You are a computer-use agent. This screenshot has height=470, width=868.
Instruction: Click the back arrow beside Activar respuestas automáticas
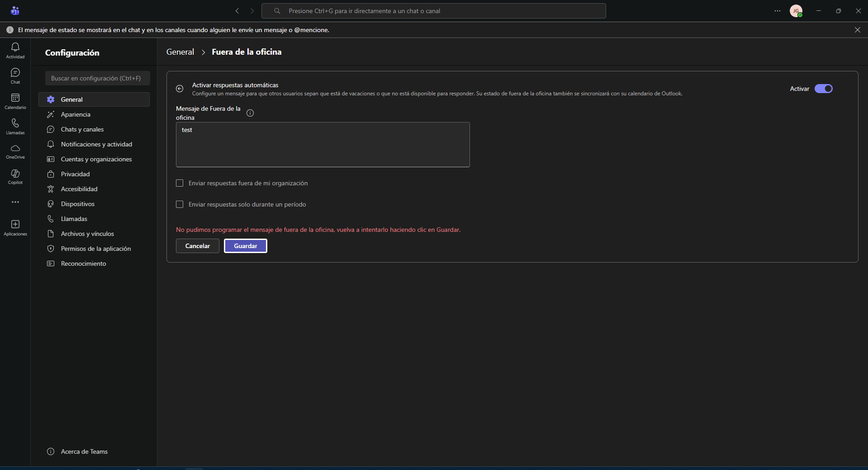point(180,89)
